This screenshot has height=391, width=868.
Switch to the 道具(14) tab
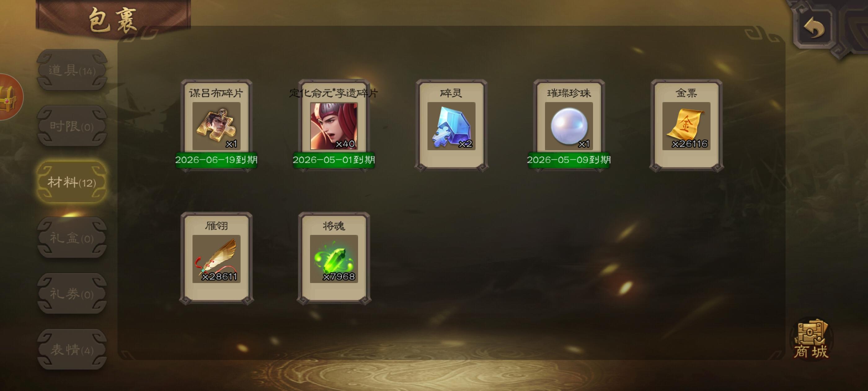[72, 70]
